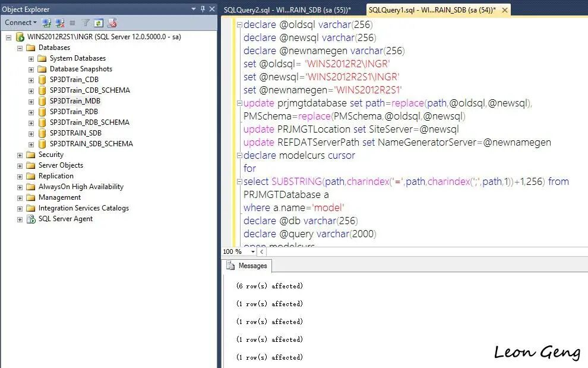Click the editor horizontal scroll left arrow

pos(261,251)
